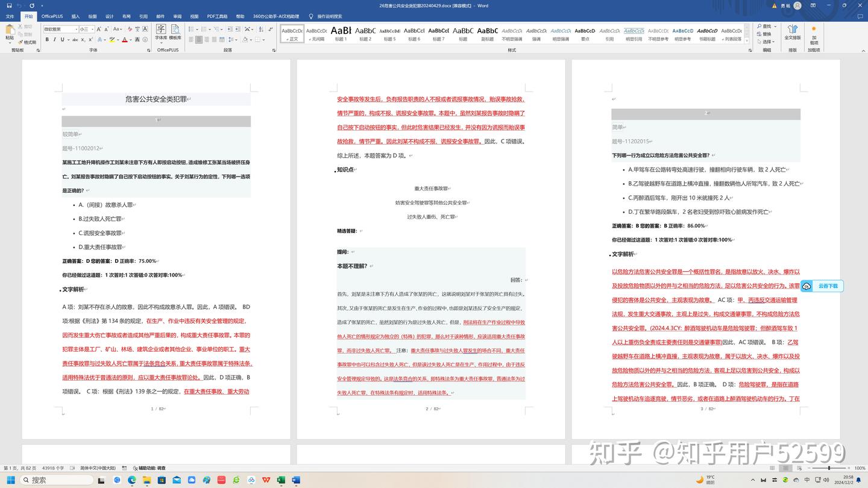Switch to the 审阅 (Review) tab
868x488 pixels.
point(177,16)
